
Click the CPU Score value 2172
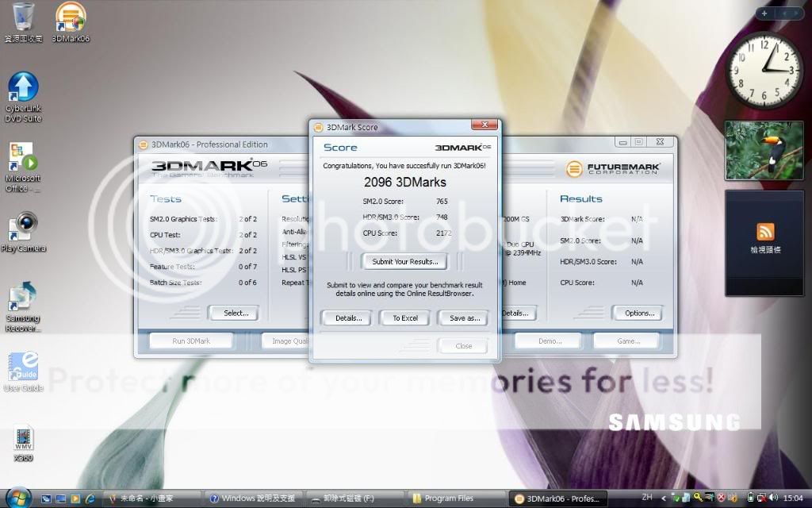coord(443,233)
